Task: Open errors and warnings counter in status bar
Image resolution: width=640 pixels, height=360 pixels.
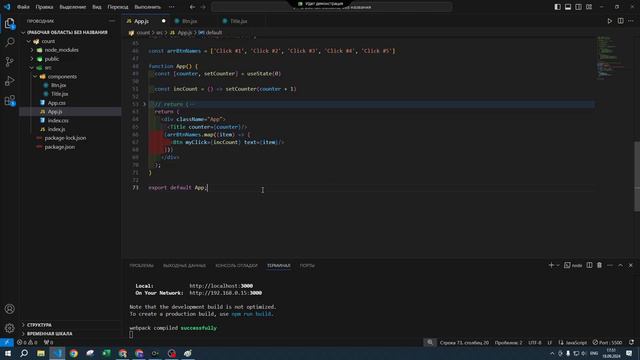Action: coord(27,342)
